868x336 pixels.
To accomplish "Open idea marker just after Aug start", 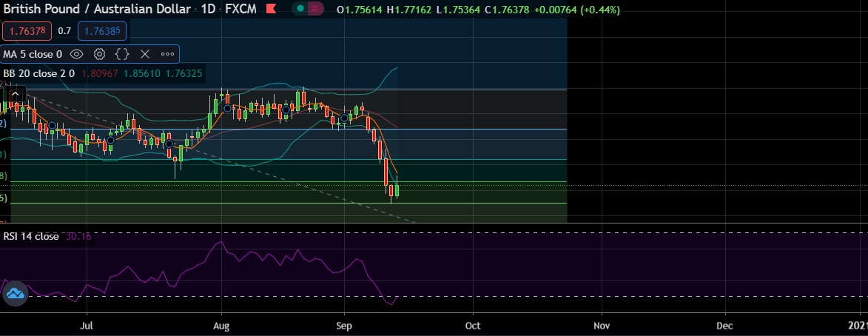I will pyautogui.click(x=227, y=109).
